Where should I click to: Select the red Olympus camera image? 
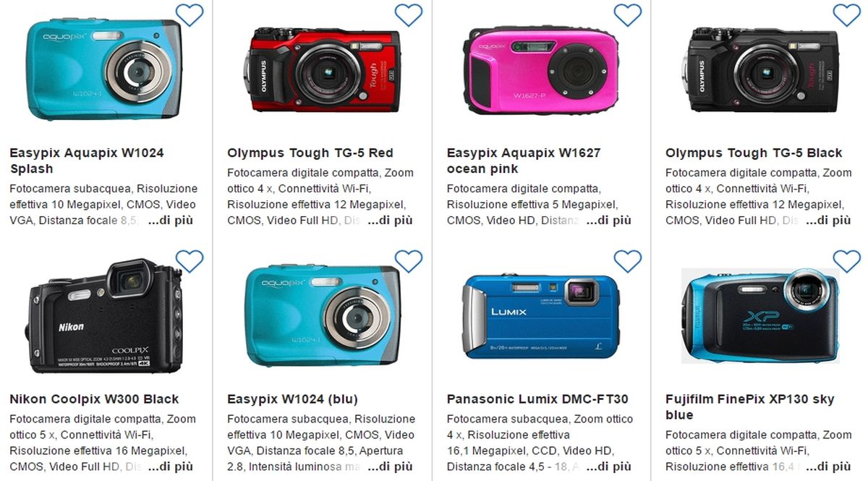[x=323, y=69]
